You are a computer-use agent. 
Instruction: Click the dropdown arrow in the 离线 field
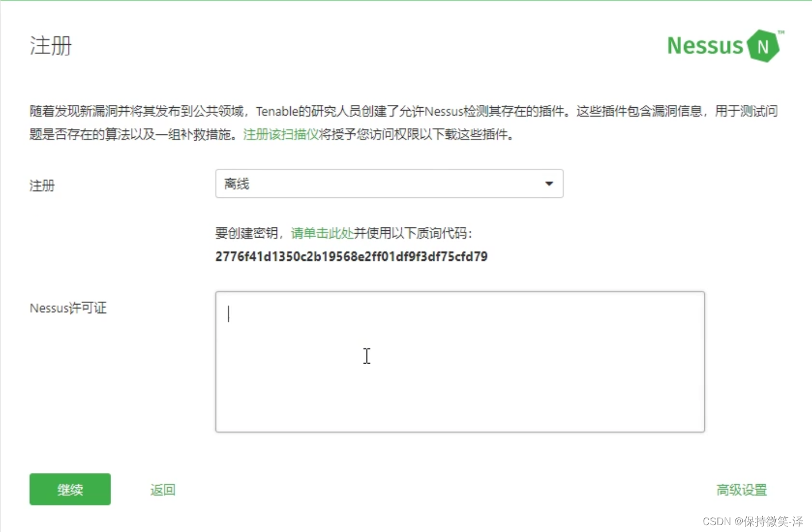click(x=549, y=184)
